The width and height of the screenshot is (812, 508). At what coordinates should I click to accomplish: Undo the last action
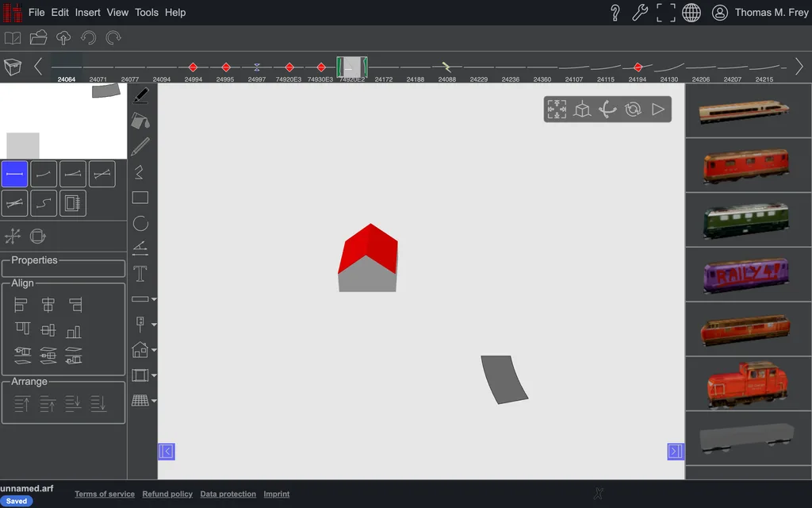pos(88,38)
